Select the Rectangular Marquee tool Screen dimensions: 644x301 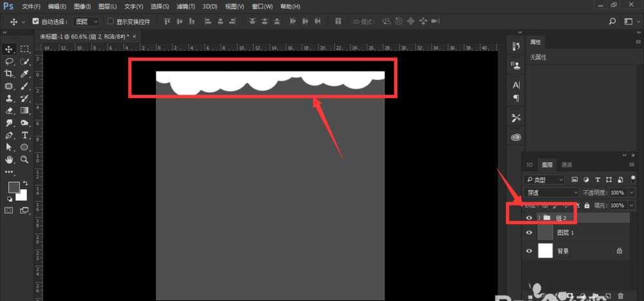click(25, 50)
